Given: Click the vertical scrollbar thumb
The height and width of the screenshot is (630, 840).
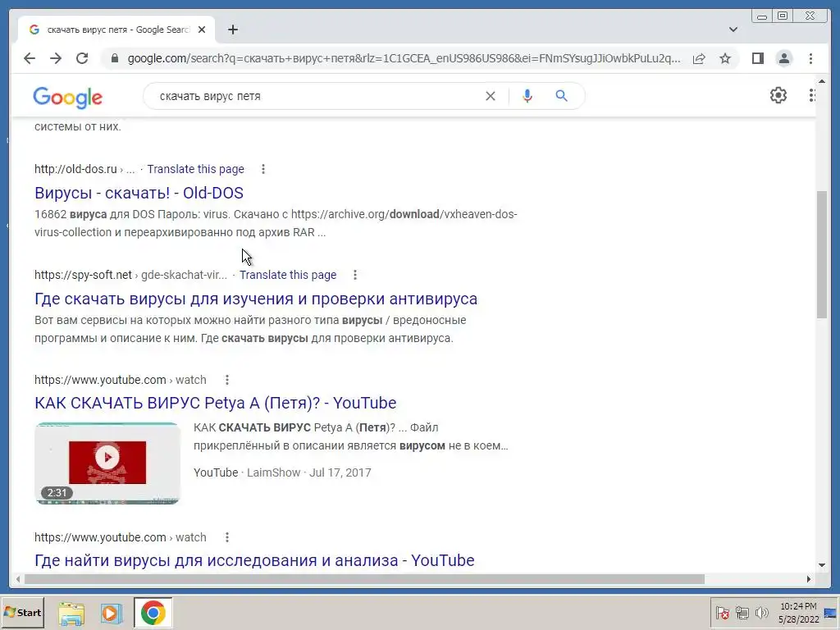Looking at the screenshot, I should (x=822, y=254).
